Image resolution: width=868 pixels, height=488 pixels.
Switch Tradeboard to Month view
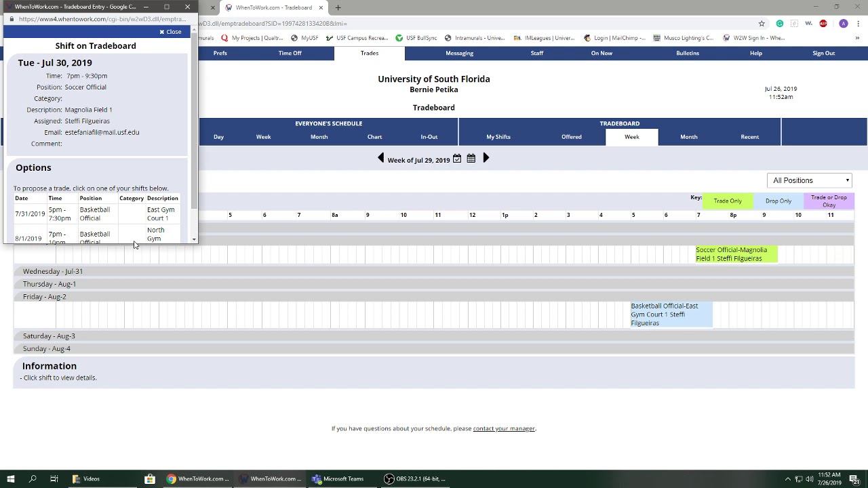click(x=689, y=137)
